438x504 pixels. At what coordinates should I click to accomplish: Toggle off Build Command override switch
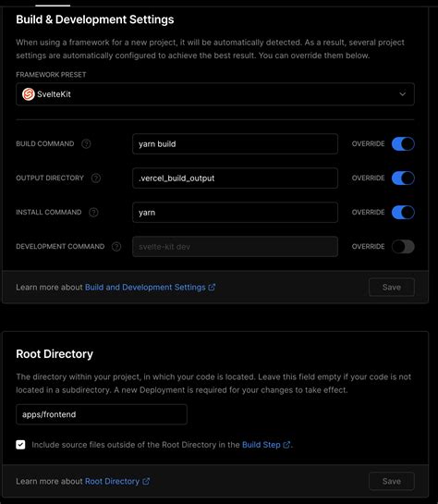(x=403, y=143)
